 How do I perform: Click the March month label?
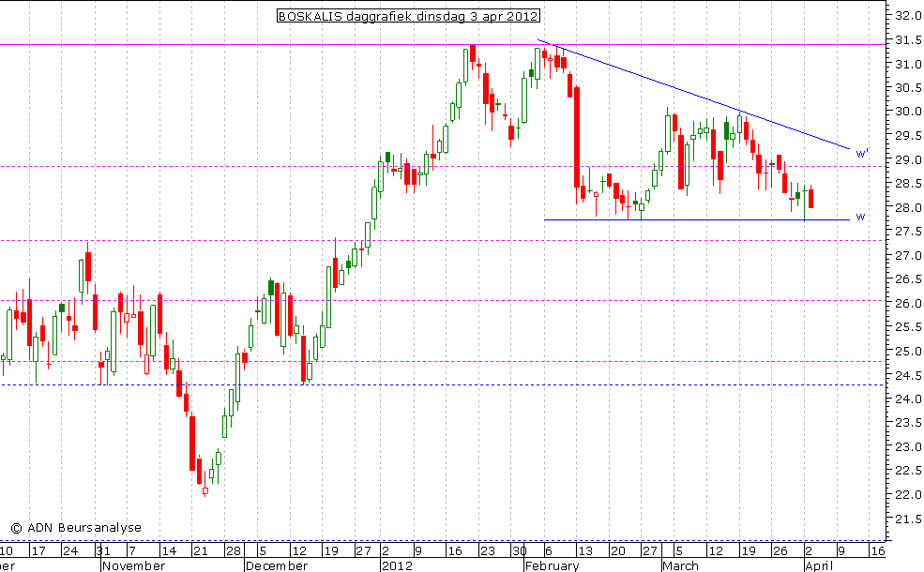[x=680, y=565]
